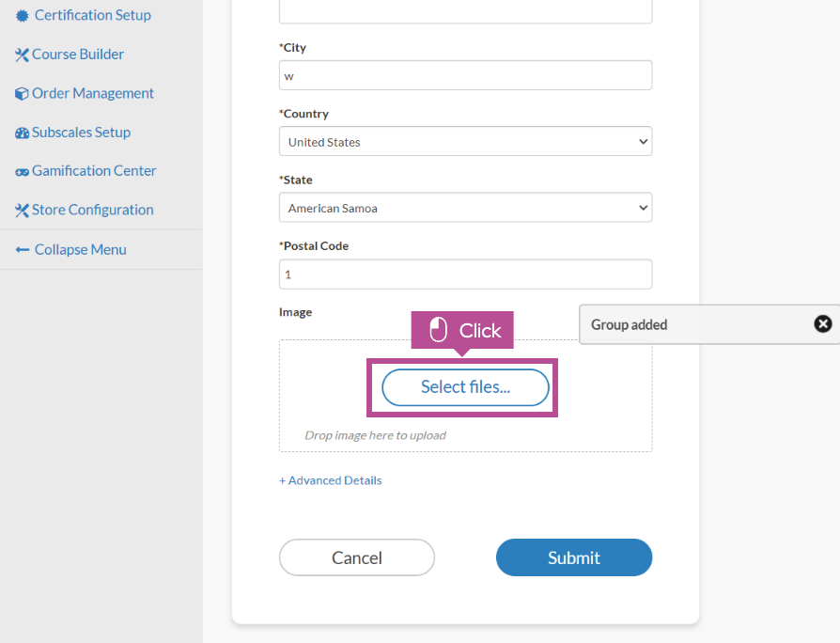Image resolution: width=840 pixels, height=643 pixels.
Task: Open Course Builder menu item
Action: [78, 55]
